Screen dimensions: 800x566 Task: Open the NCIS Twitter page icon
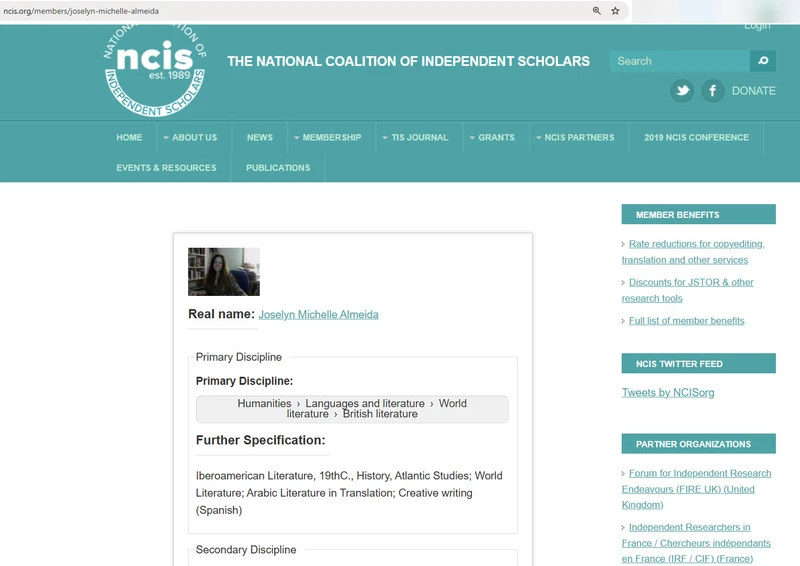click(682, 91)
